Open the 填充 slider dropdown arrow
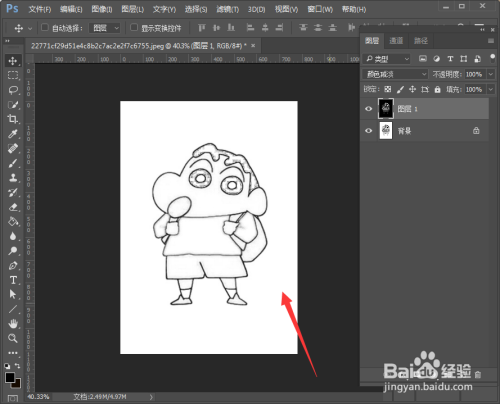 (x=491, y=89)
